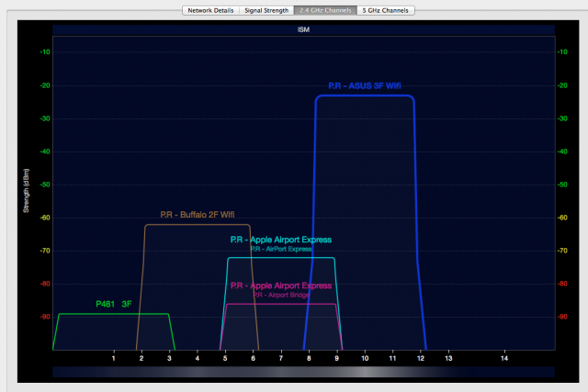Image resolution: width=588 pixels, height=392 pixels.
Task: Click the right -80 dBm axis value
Action: (562, 284)
